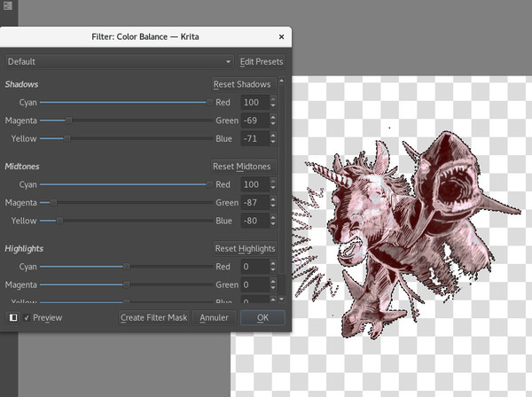Click the Highlights section heading
This screenshot has height=397, width=532.
(x=24, y=248)
